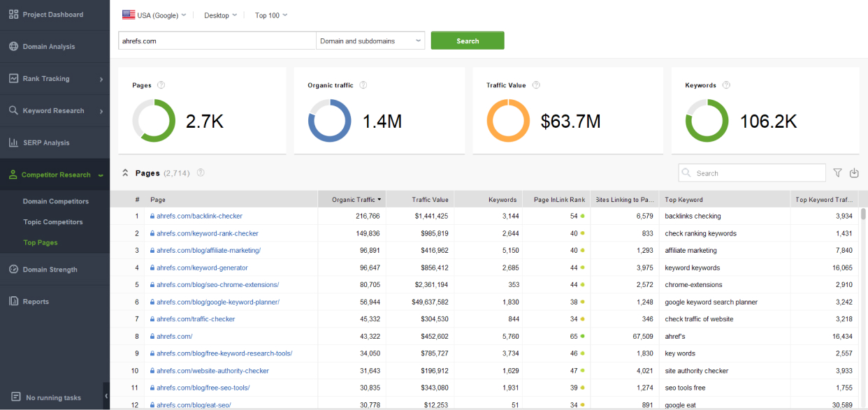868x410 pixels.
Task: Open Domain Competitors in sidebar
Action: pos(56,201)
